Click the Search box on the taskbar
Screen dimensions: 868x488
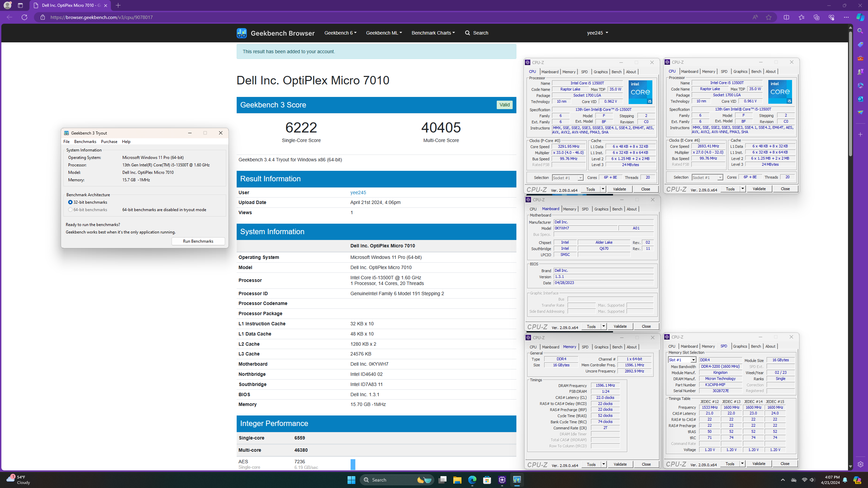pos(397,480)
